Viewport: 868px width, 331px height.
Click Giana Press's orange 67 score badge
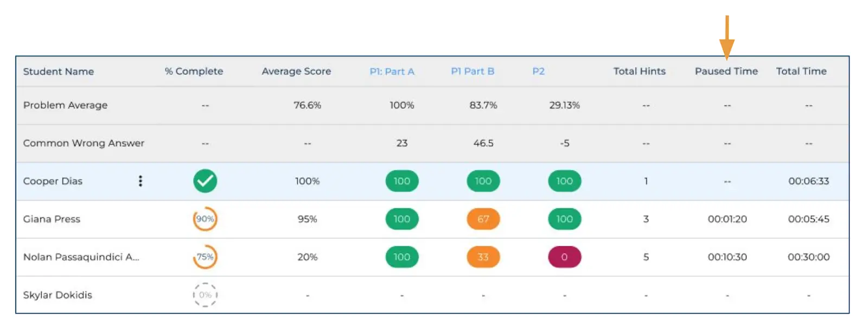click(483, 219)
